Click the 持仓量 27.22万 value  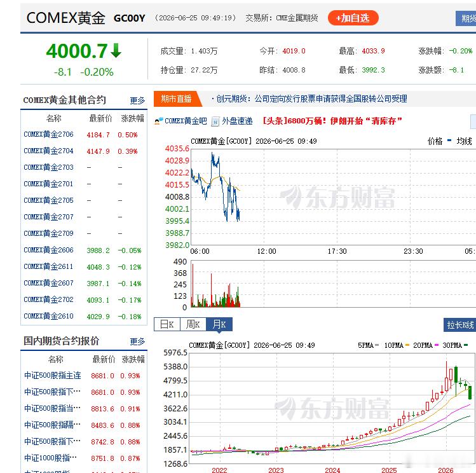(x=204, y=70)
